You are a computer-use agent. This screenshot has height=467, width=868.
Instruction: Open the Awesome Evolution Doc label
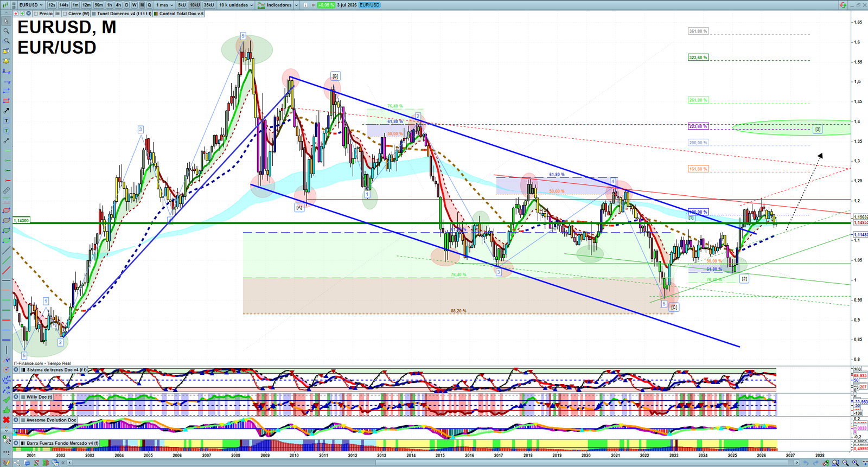pos(52,420)
